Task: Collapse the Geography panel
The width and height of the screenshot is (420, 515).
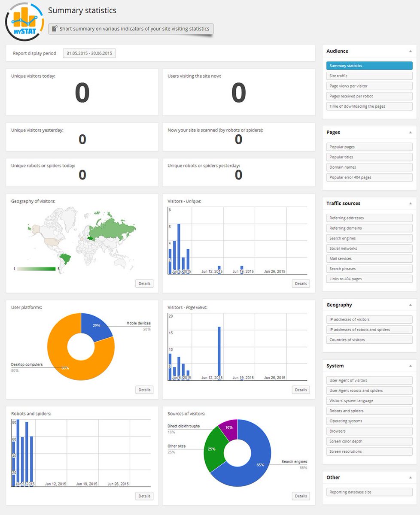Action: tap(410, 305)
